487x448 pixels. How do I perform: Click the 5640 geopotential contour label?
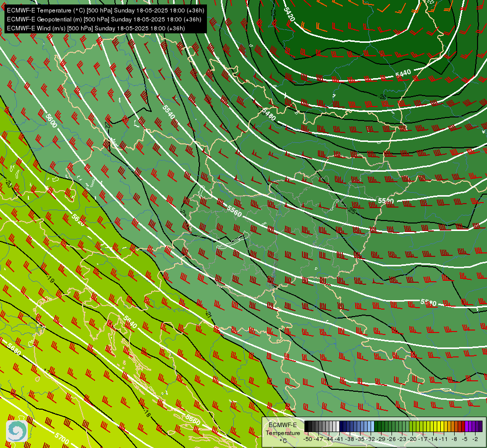coord(130,322)
